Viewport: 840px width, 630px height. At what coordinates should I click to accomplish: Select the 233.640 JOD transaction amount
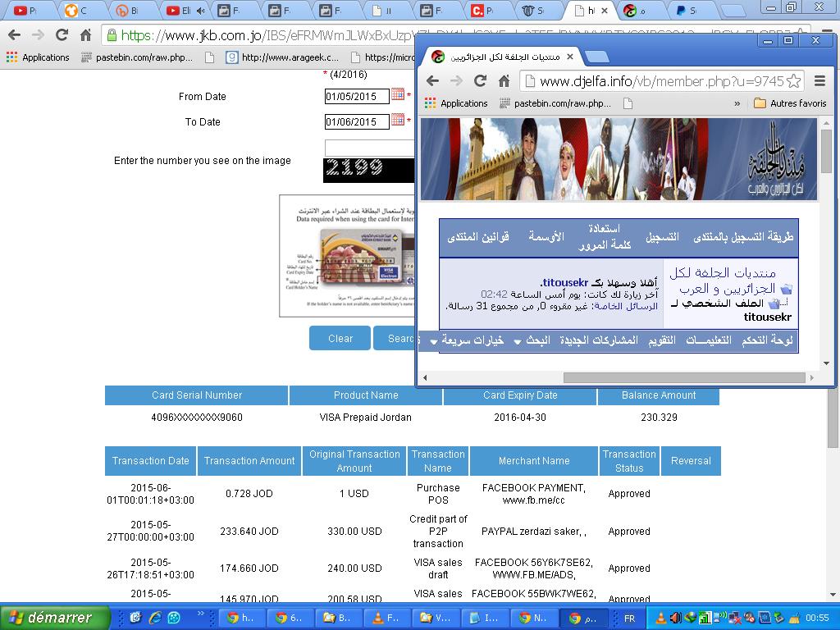coord(249,532)
